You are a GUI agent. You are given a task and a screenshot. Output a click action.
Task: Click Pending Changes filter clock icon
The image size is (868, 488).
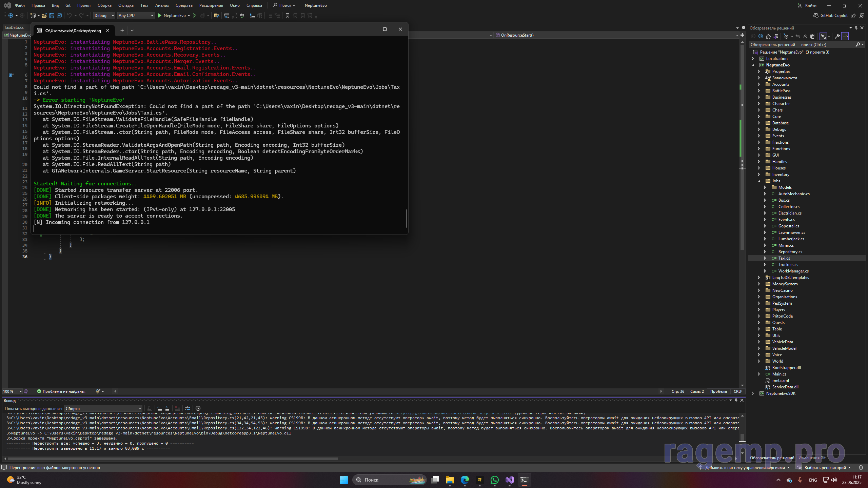point(786,36)
